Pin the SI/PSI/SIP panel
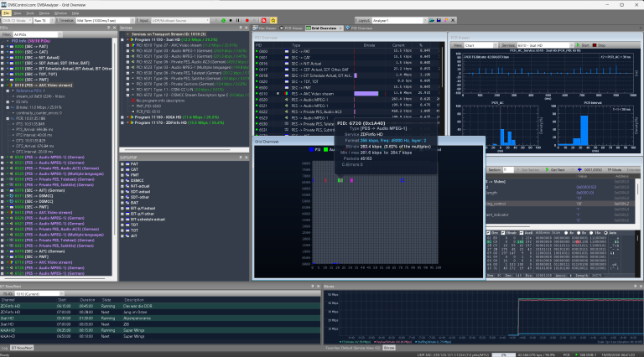The width and height of the screenshot is (644, 357). pos(241,158)
